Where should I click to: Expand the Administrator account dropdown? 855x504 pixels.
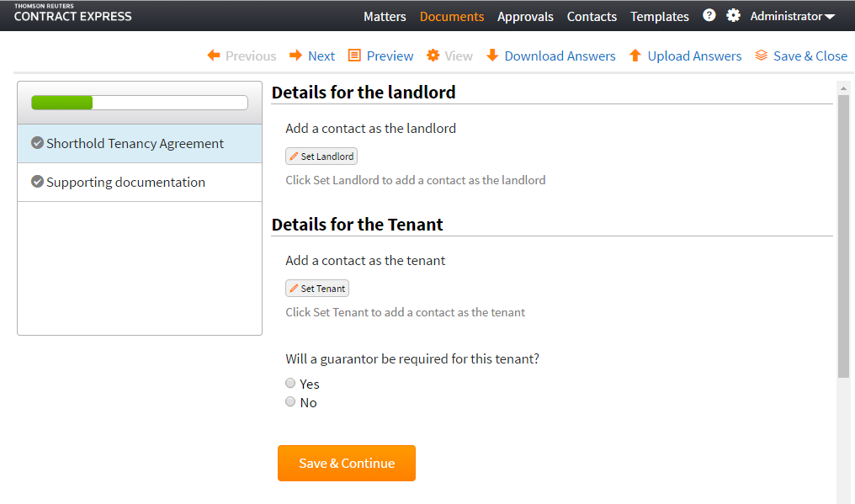pyautogui.click(x=792, y=16)
